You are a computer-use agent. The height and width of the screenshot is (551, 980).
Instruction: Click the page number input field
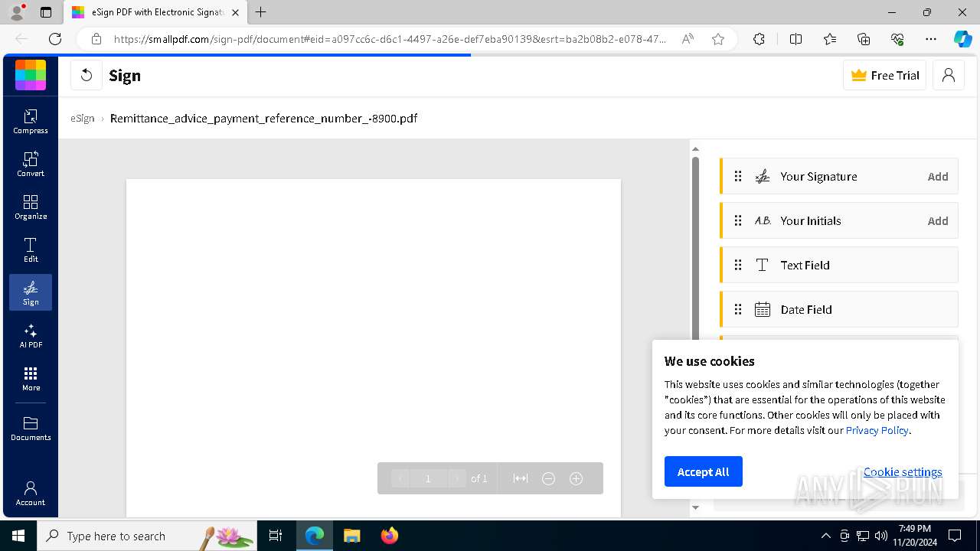click(x=428, y=478)
